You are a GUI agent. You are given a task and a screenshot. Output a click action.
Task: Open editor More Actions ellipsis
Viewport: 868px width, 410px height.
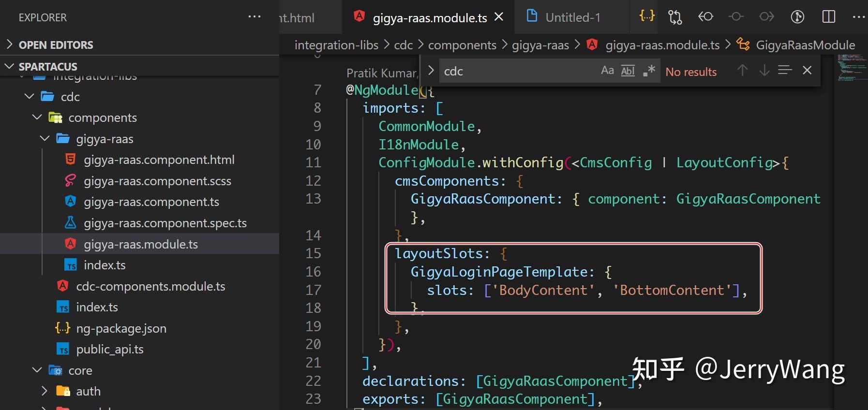point(859,17)
